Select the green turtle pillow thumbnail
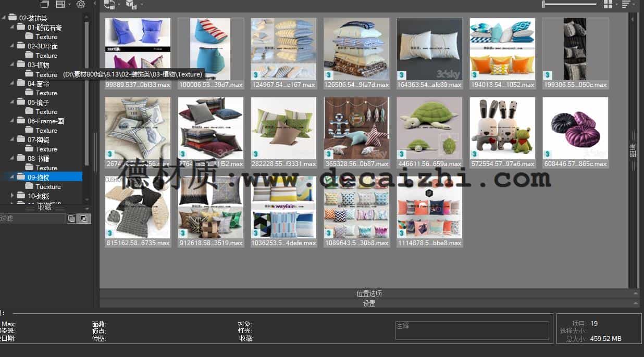 click(429, 127)
